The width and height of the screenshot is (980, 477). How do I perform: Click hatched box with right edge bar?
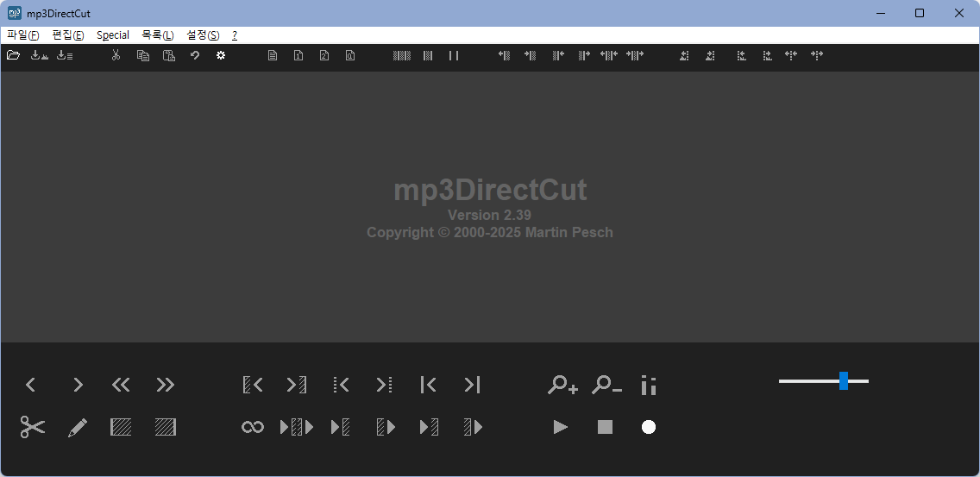(166, 427)
